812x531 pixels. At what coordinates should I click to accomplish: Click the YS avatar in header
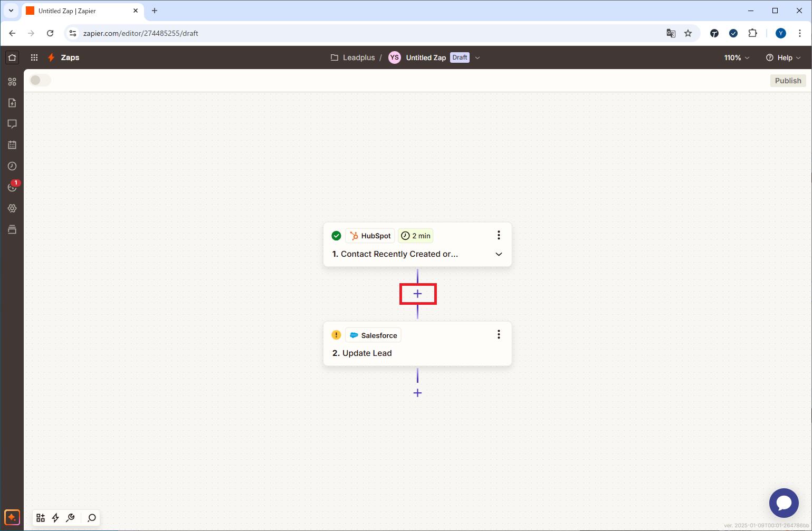(395, 57)
